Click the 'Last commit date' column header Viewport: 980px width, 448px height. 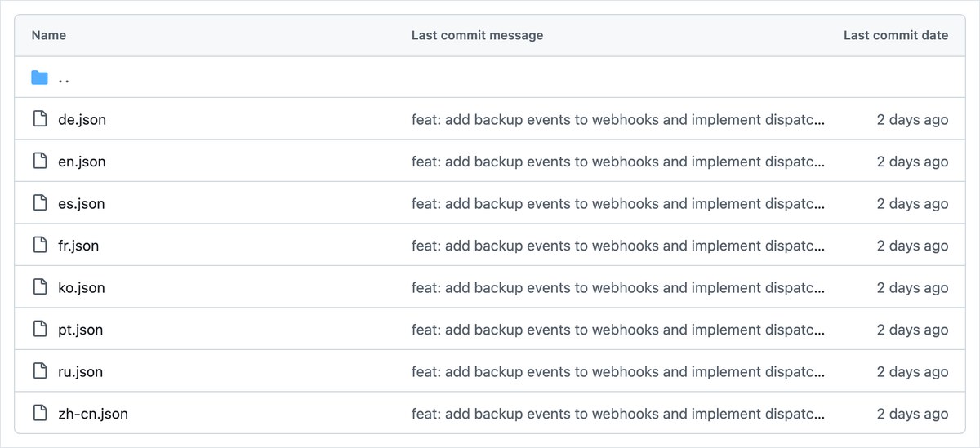(x=896, y=35)
